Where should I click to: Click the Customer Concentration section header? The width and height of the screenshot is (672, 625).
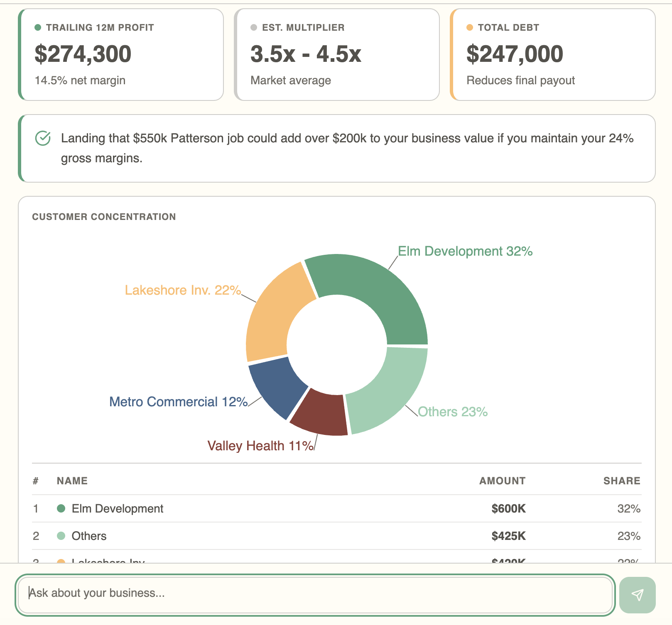point(104,217)
